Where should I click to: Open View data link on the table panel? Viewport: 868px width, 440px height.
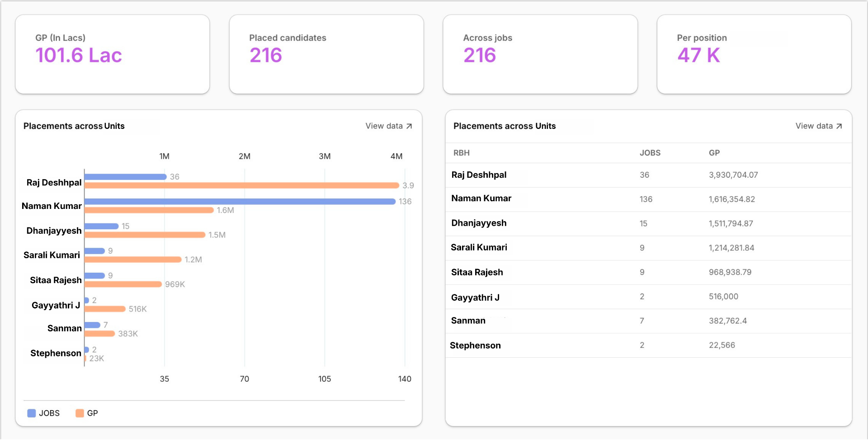pyautogui.click(x=819, y=126)
